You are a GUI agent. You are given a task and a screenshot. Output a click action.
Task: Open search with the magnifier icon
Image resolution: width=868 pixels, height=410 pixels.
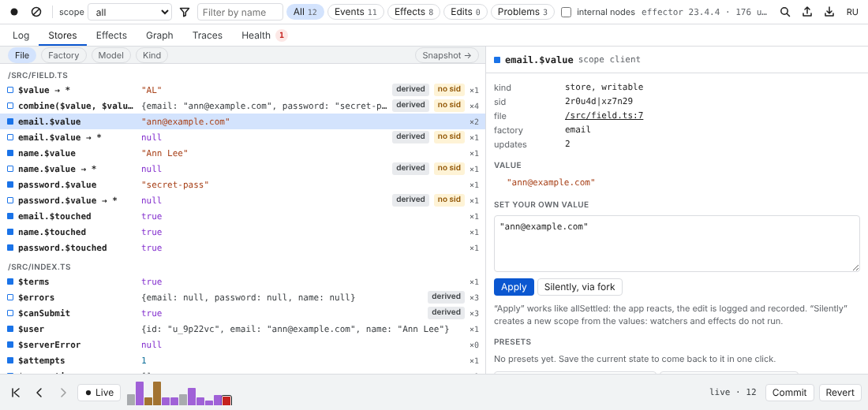pyautogui.click(x=785, y=12)
